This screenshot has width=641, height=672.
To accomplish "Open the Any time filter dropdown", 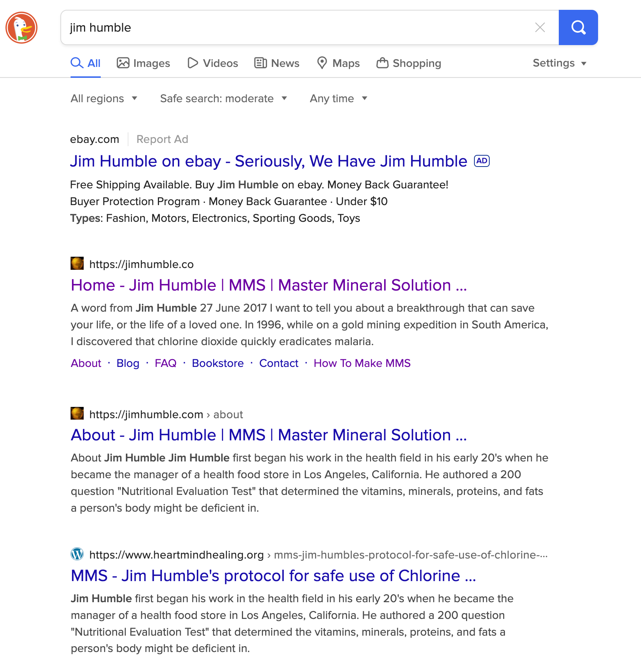I will tap(338, 99).
